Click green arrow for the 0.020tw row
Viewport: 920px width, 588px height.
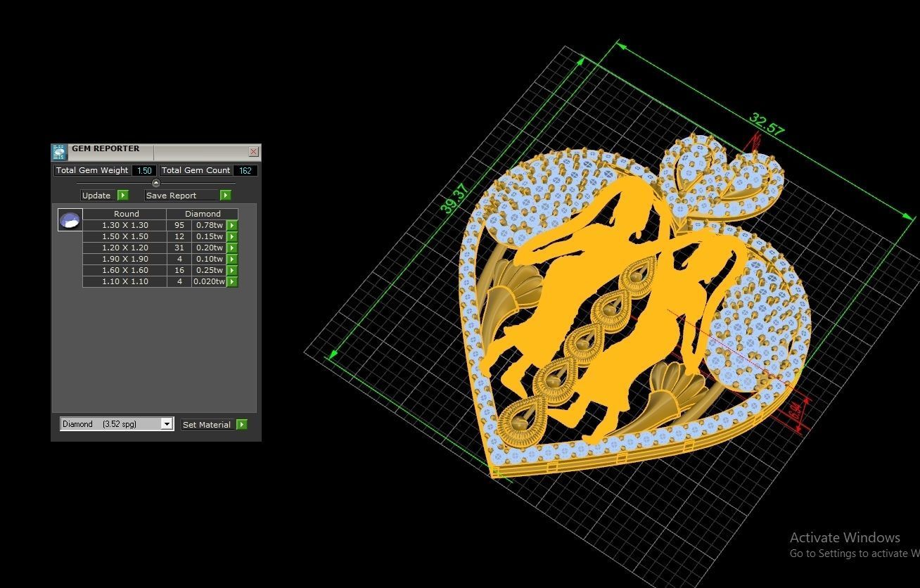pyautogui.click(x=232, y=282)
